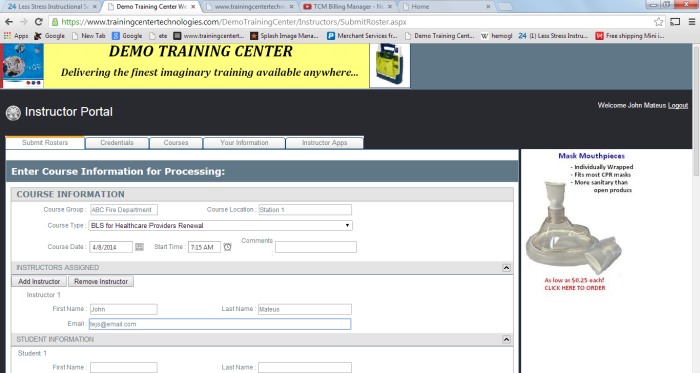Open the Chrome cast icon
This screenshot has height=373, width=700.
coord(675,22)
